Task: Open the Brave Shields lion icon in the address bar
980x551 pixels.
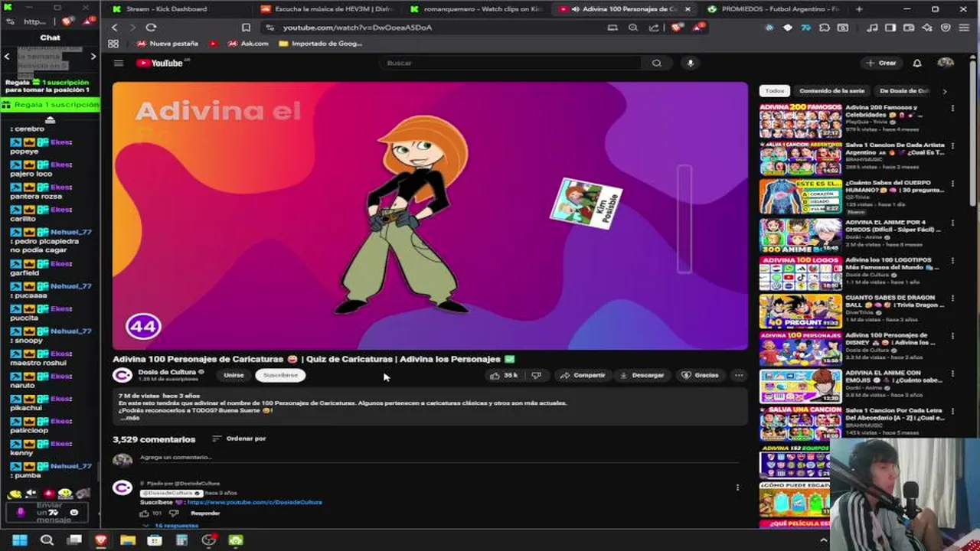Action: [676, 28]
